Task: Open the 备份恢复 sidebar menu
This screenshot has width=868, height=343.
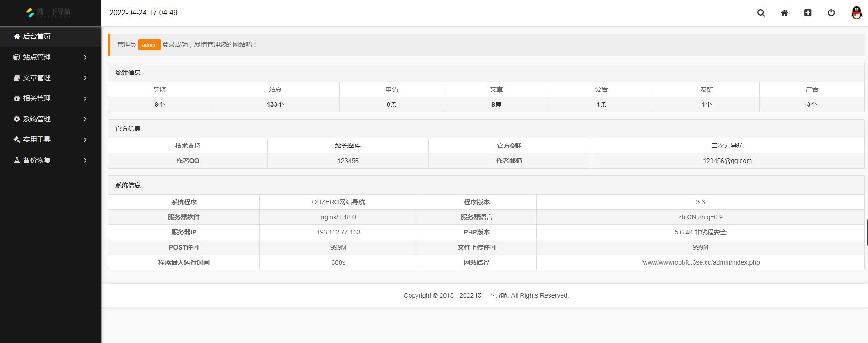Action: tap(37, 160)
